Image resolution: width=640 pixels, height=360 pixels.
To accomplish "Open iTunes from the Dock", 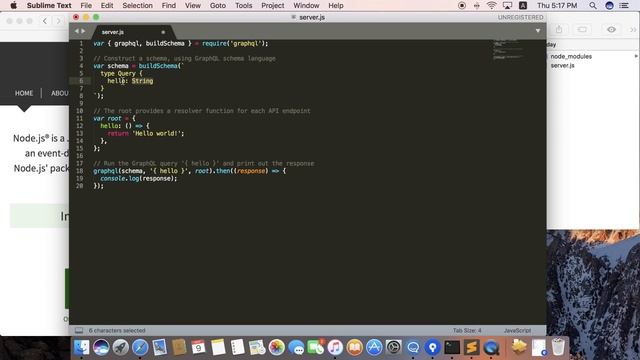I will click(x=335, y=347).
